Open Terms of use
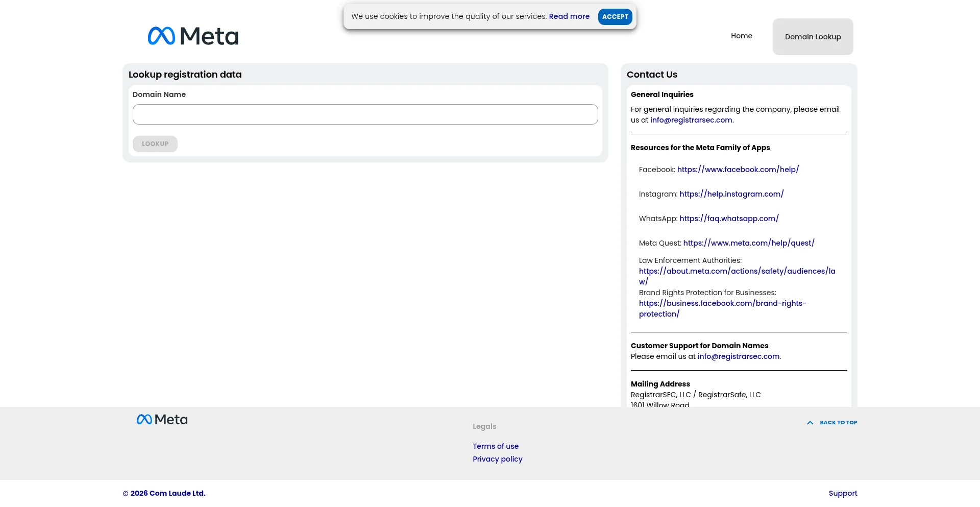Image resolution: width=980 pixels, height=507 pixels. coord(496,446)
